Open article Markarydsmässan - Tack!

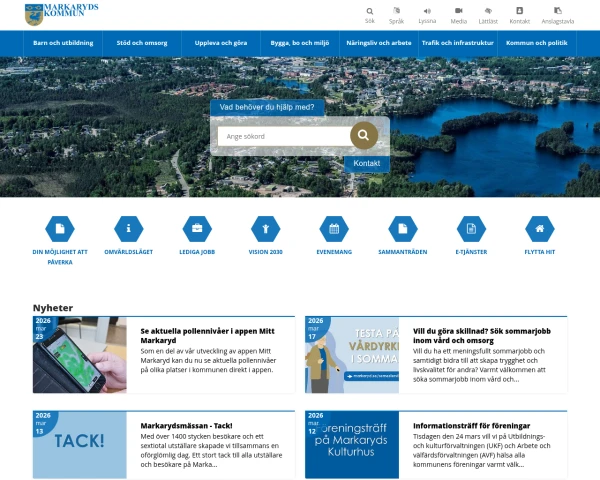[x=186, y=426]
